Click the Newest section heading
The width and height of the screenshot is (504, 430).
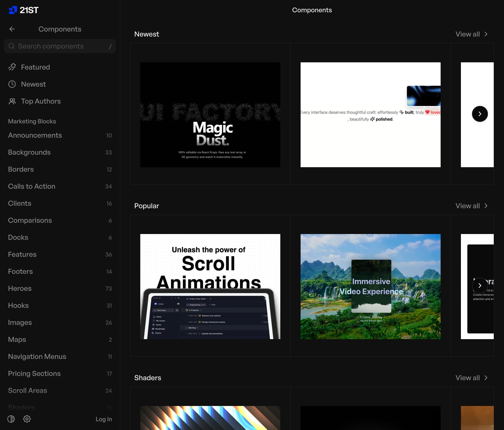(147, 34)
